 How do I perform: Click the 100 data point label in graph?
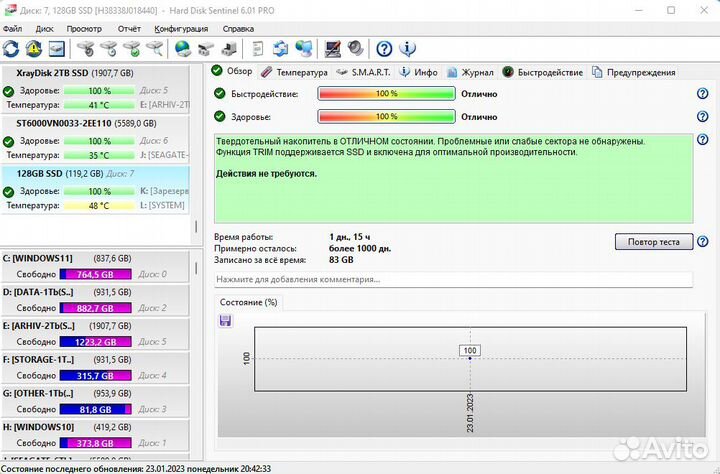click(470, 350)
